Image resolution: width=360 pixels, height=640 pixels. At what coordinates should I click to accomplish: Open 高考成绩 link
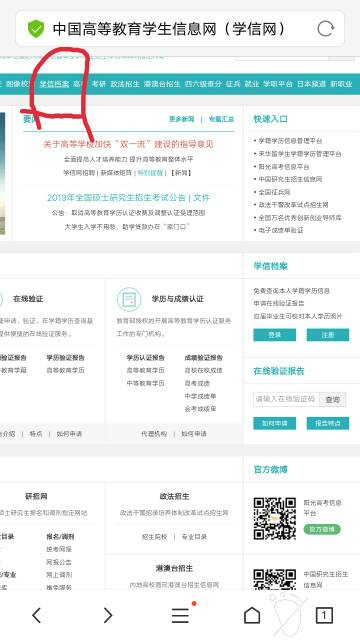[x=197, y=383]
